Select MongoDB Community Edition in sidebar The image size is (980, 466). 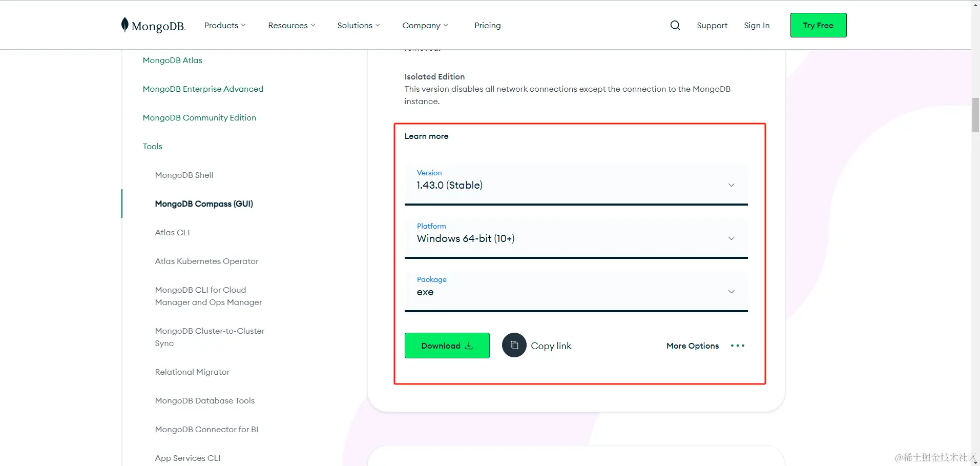point(199,117)
